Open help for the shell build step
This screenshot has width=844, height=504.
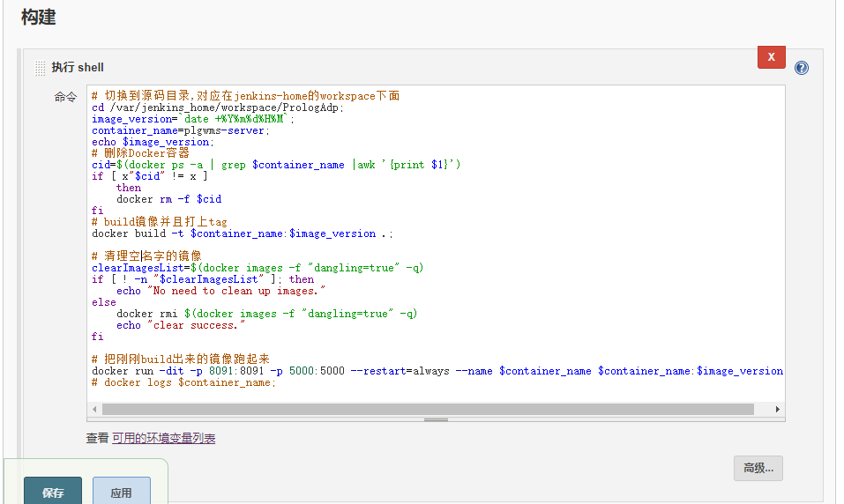tap(802, 68)
